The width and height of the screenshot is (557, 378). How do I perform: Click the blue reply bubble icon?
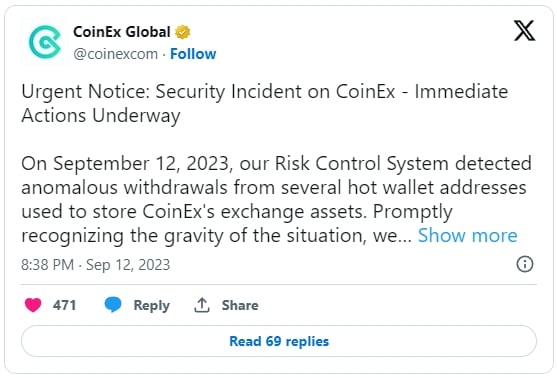tap(113, 305)
